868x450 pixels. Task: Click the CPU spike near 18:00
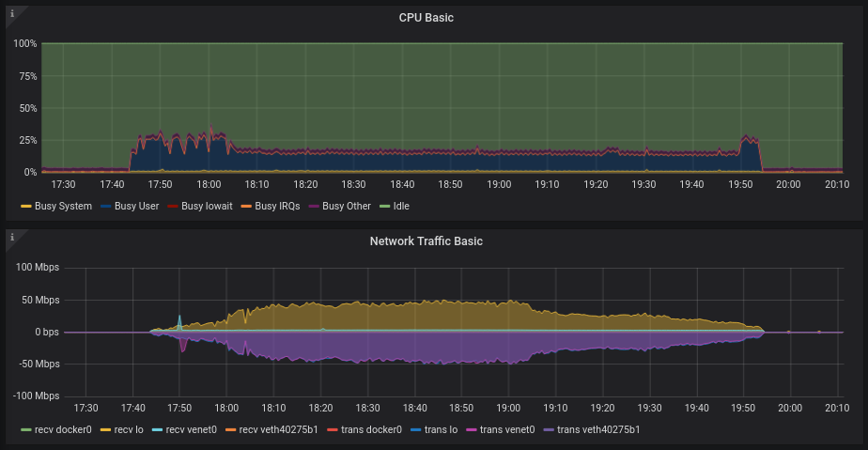click(x=210, y=128)
